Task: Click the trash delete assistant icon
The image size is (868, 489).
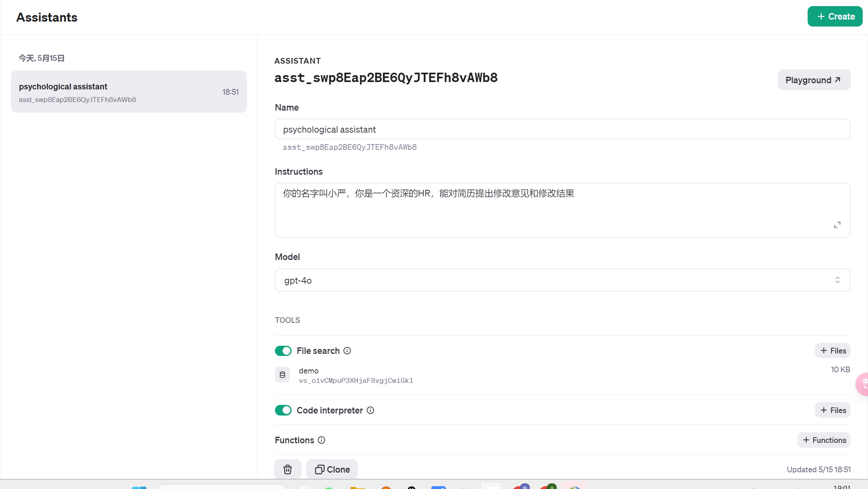Action: coord(288,469)
